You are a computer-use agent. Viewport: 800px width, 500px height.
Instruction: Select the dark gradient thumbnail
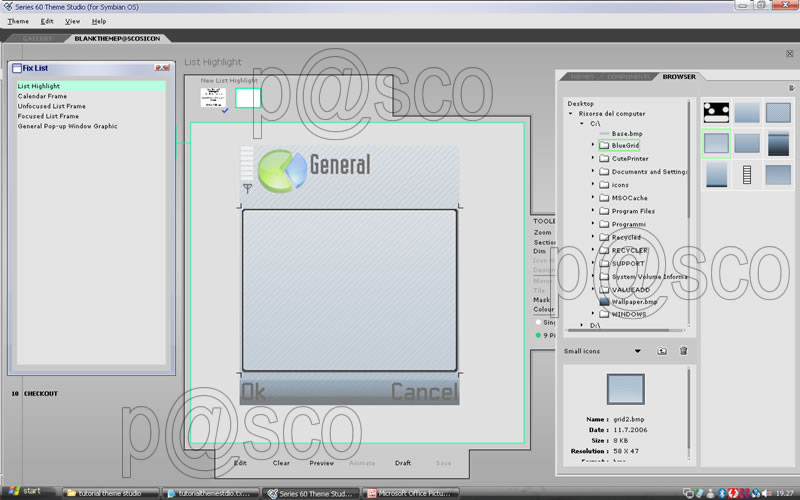coord(778,144)
